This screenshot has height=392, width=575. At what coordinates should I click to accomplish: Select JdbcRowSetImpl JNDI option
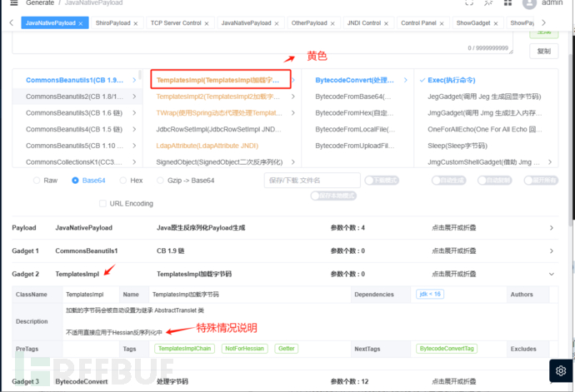218,129
